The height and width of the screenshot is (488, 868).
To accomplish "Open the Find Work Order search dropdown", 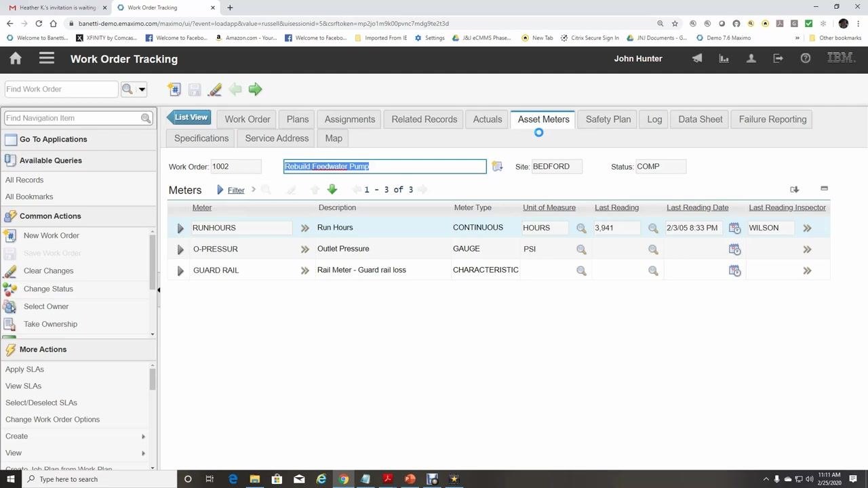I will point(142,89).
